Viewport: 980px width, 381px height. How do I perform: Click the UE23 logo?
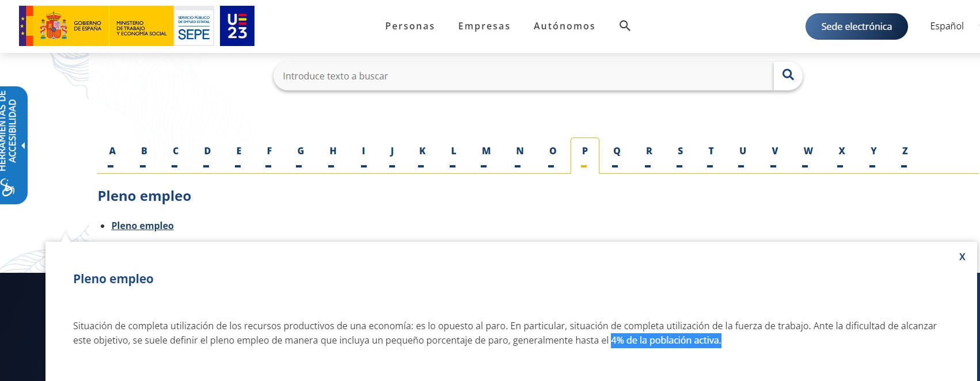click(237, 26)
